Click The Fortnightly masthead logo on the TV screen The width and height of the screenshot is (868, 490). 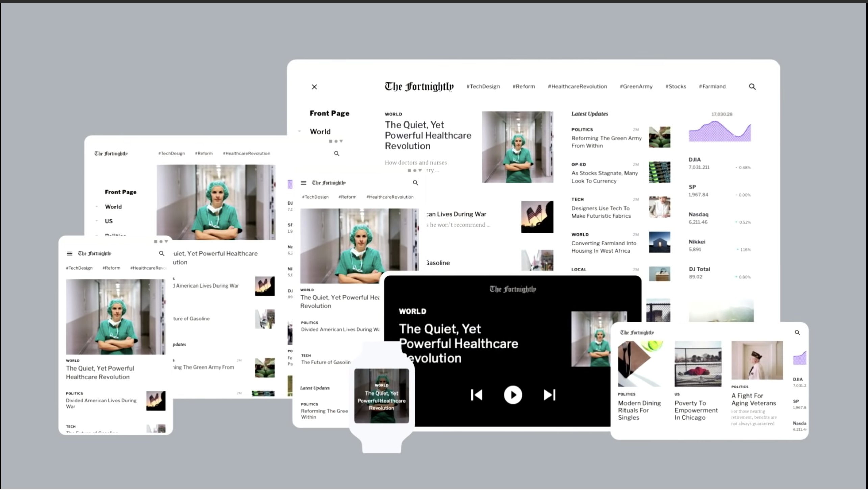(513, 289)
